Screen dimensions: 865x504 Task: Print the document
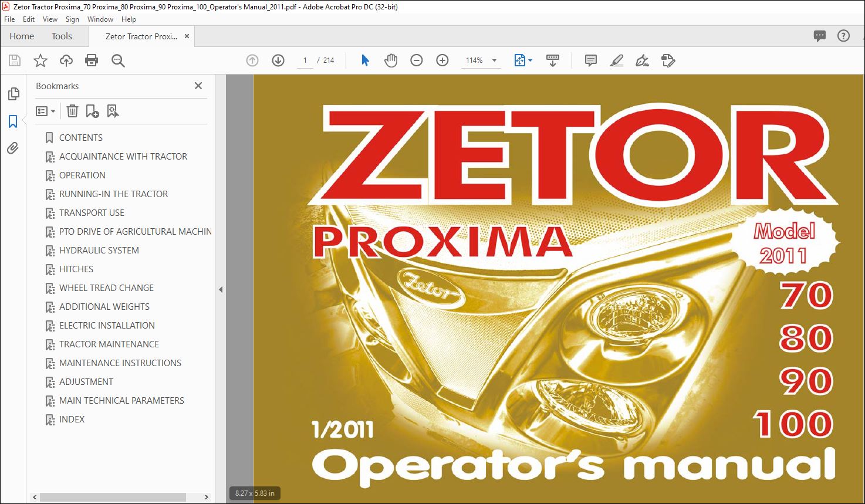tap(92, 60)
